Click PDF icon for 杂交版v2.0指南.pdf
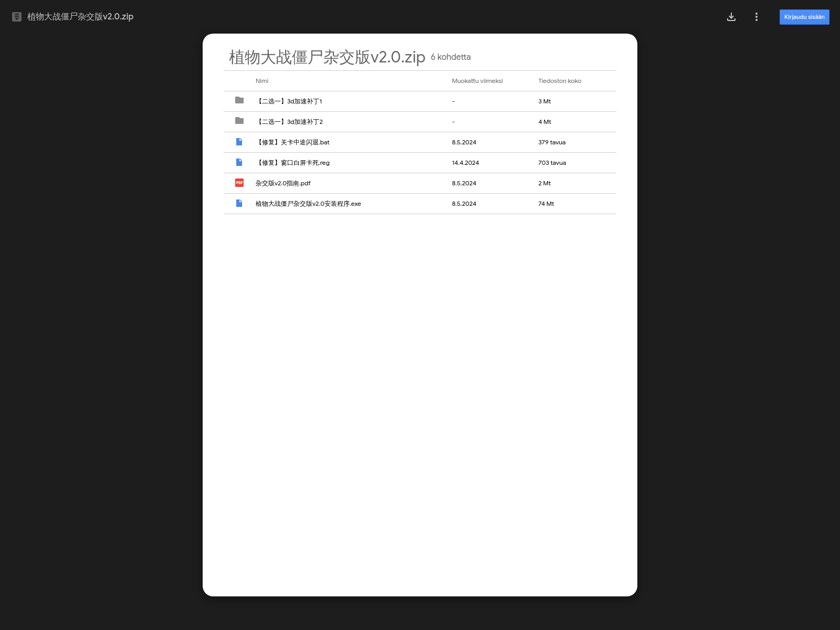The width and height of the screenshot is (840, 630). [x=239, y=183]
